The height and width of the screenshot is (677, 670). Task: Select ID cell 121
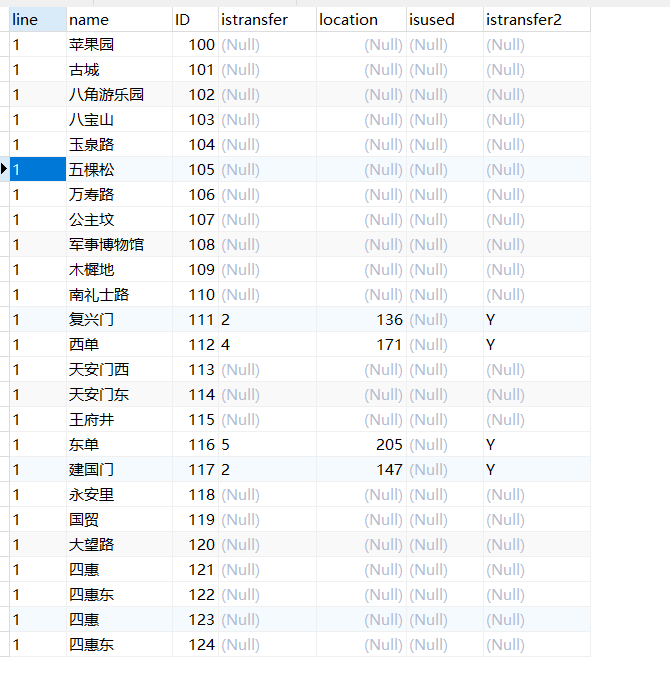[x=195, y=570]
